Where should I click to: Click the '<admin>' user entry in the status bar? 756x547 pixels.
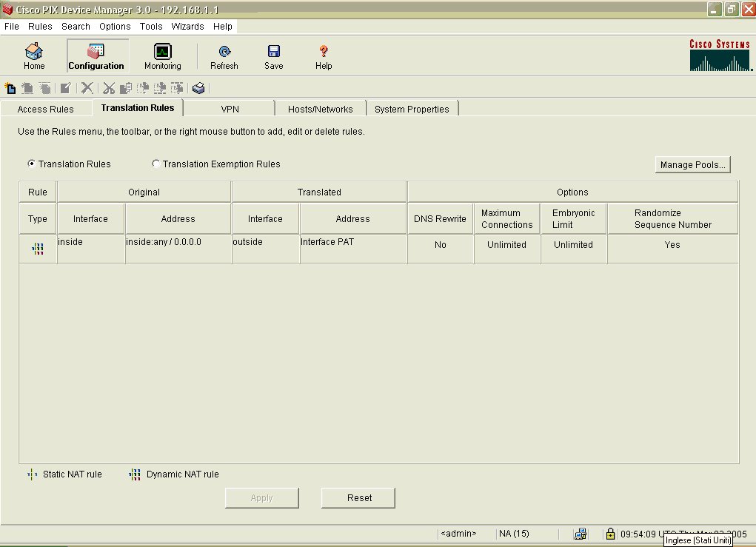coord(458,534)
